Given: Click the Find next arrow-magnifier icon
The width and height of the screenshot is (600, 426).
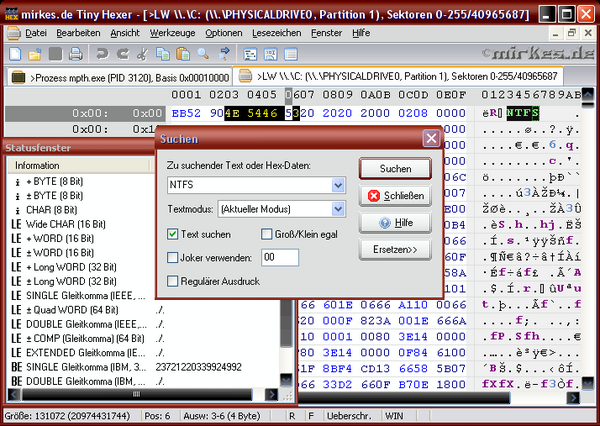Looking at the screenshot, I should (223, 54).
